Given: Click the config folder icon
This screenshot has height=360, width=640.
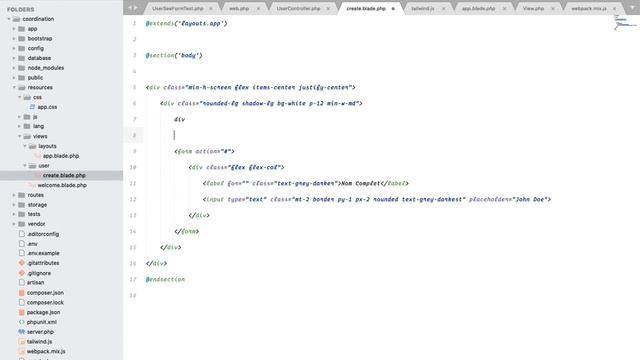Looking at the screenshot, I should (x=22, y=48).
